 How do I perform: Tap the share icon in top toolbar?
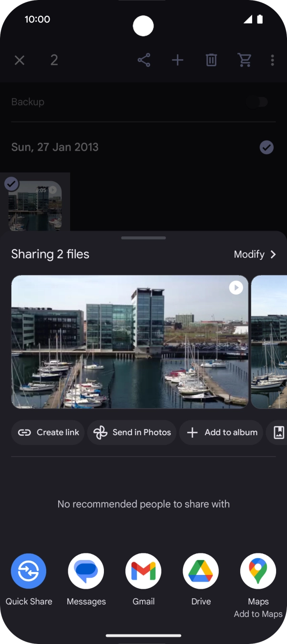click(144, 60)
